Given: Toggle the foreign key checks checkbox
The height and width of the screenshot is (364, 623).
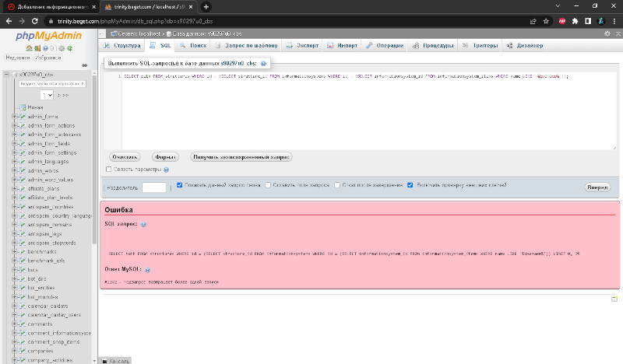Looking at the screenshot, I should (410, 185).
